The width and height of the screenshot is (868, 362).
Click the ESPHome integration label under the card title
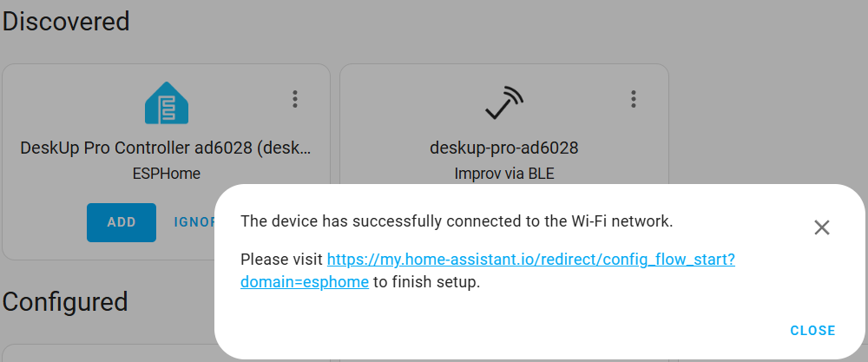click(x=166, y=174)
